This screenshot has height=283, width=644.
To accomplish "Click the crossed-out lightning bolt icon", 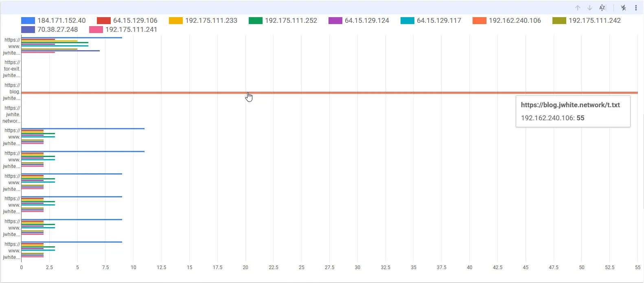I will tap(623, 8).
